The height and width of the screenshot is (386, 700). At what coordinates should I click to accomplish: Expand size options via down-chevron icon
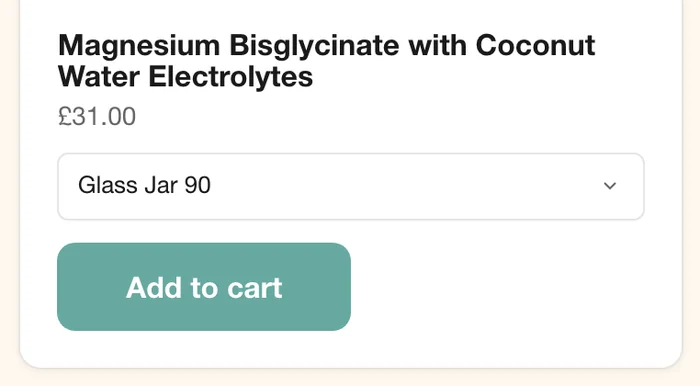[x=610, y=186]
